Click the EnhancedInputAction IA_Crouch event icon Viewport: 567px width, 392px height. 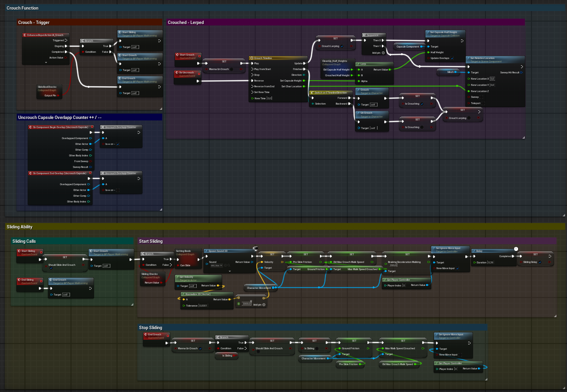click(x=25, y=35)
